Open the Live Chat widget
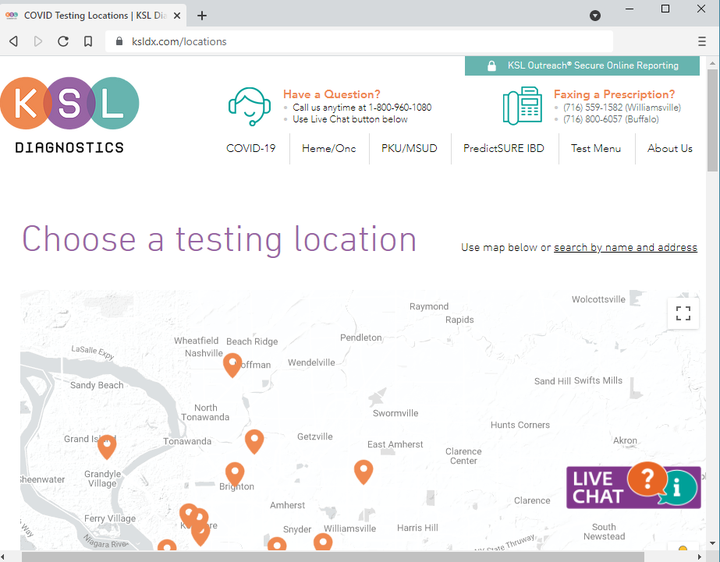Image resolution: width=720 pixels, height=562 pixels. (633, 486)
